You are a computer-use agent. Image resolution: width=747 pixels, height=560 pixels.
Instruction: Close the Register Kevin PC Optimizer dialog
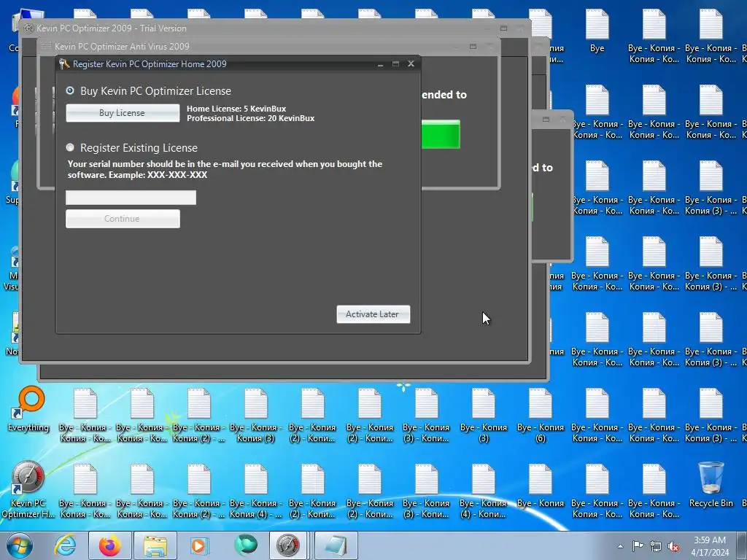[x=411, y=63]
